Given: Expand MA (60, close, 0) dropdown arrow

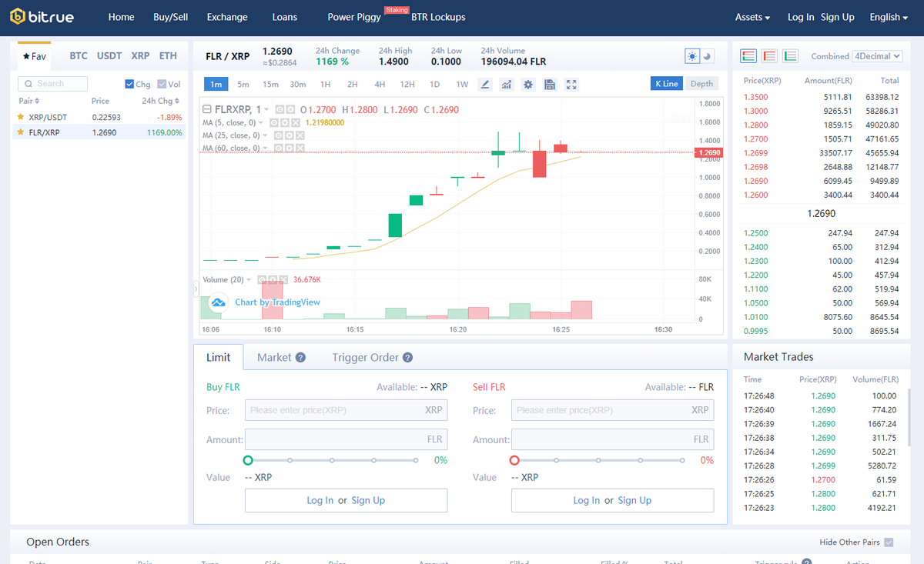Looking at the screenshot, I should click(x=265, y=148).
